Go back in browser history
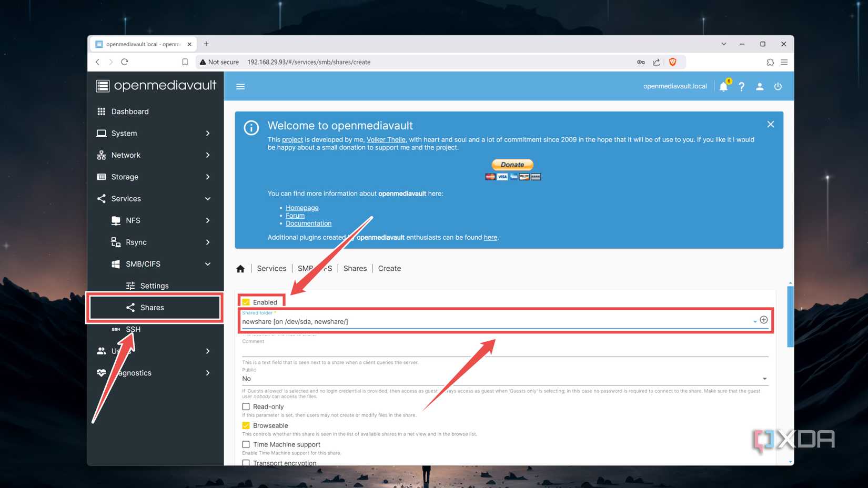This screenshot has height=488, width=868. coord(97,62)
